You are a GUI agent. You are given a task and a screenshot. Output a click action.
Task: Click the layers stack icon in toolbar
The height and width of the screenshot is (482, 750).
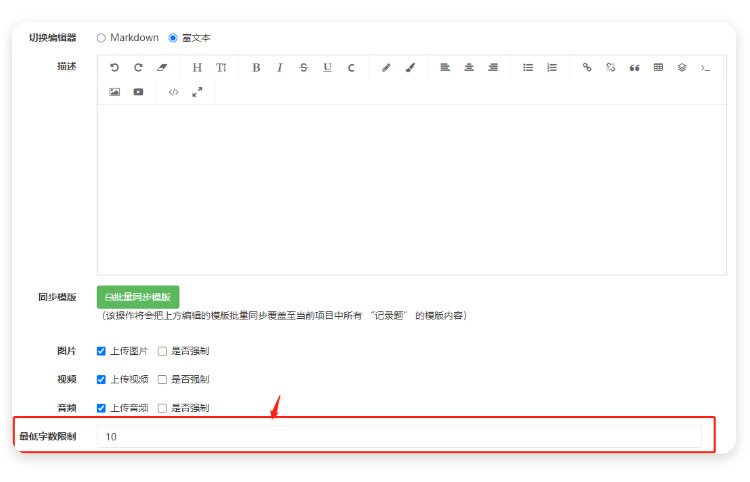[x=682, y=67]
